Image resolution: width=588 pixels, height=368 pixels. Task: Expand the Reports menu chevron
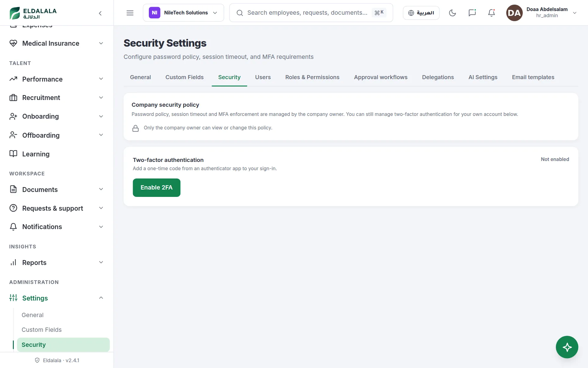coord(101,262)
